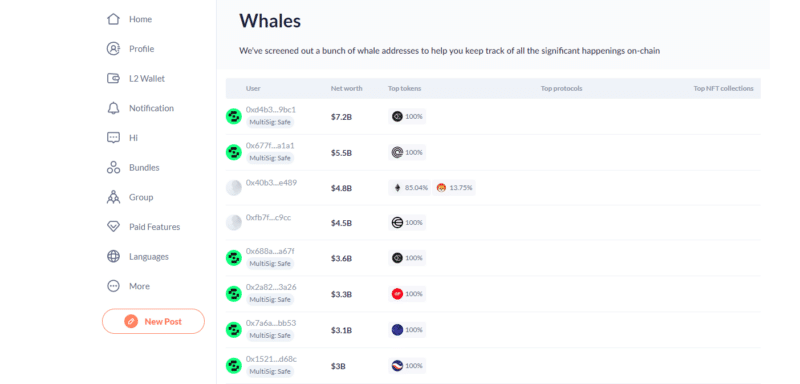Image resolution: width=800 pixels, height=384 pixels.
Task: Open the Group icon in sidebar
Action: tap(113, 197)
